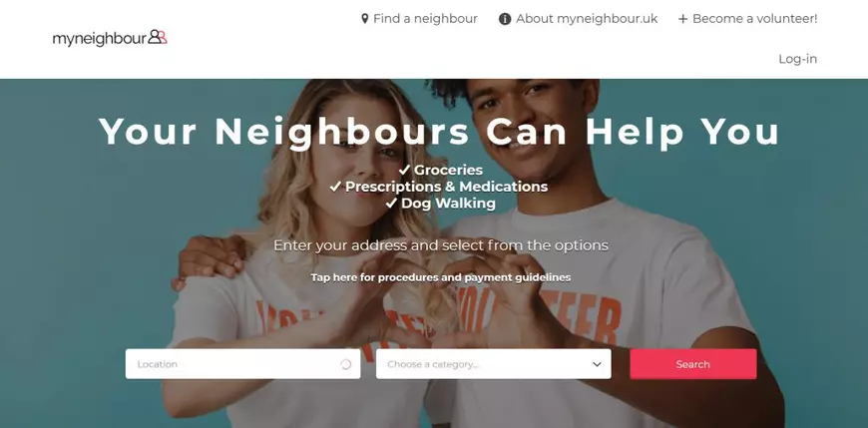Click the Your Neighbours Can Help You heading
Screen dimensions: 868x428
439,132
